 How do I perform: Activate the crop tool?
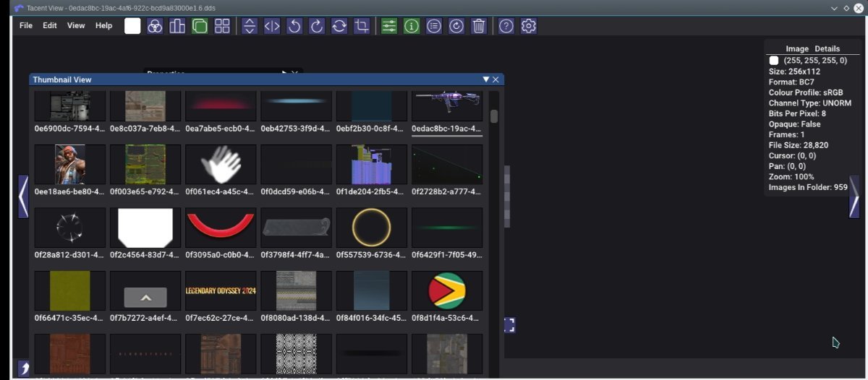(362, 26)
